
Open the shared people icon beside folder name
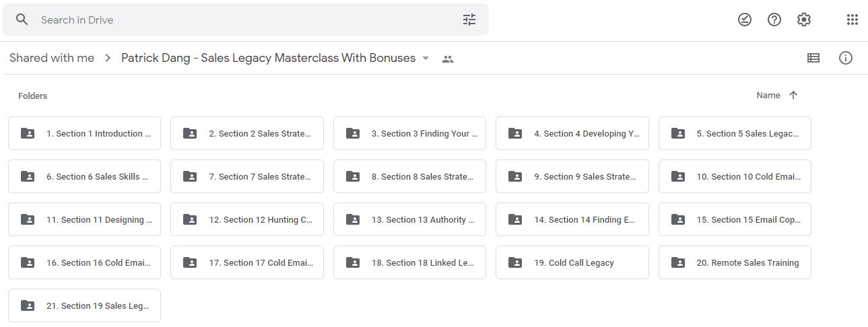(448, 59)
